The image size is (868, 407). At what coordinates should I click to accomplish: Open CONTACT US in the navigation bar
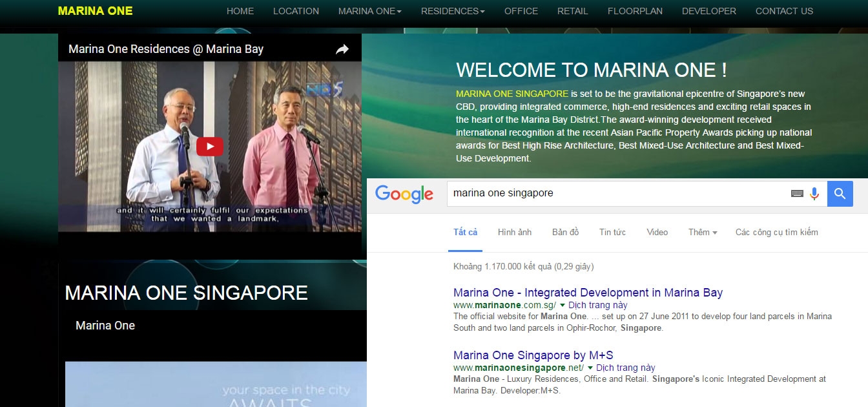784,11
